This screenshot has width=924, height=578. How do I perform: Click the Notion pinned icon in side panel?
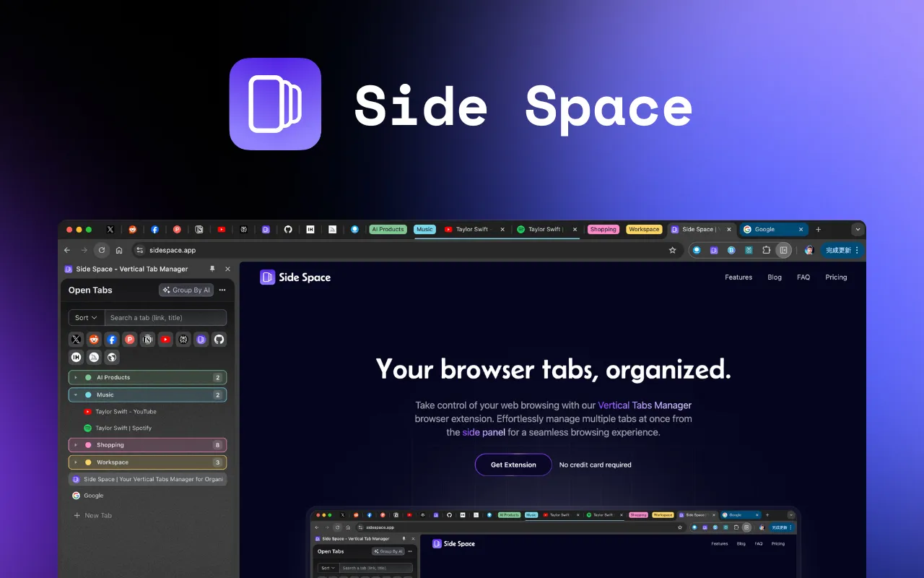[148, 339]
